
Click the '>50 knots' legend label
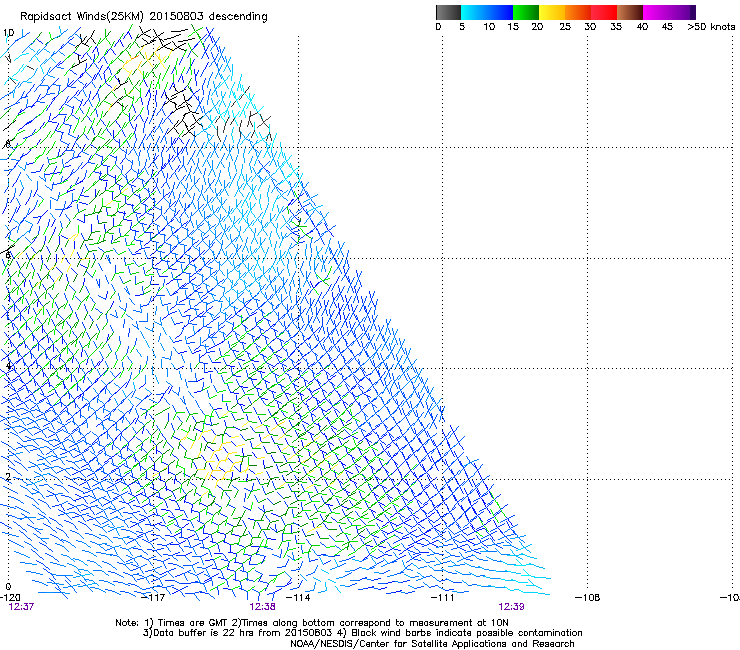tap(711, 27)
